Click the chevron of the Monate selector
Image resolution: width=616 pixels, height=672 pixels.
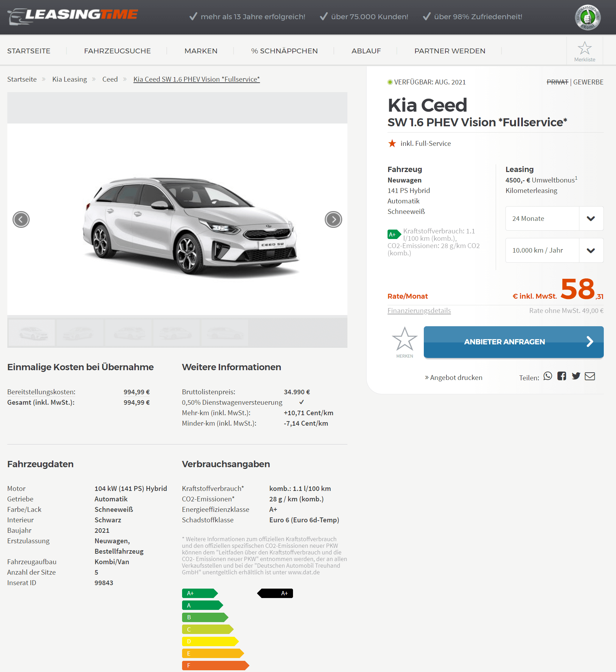[591, 218]
